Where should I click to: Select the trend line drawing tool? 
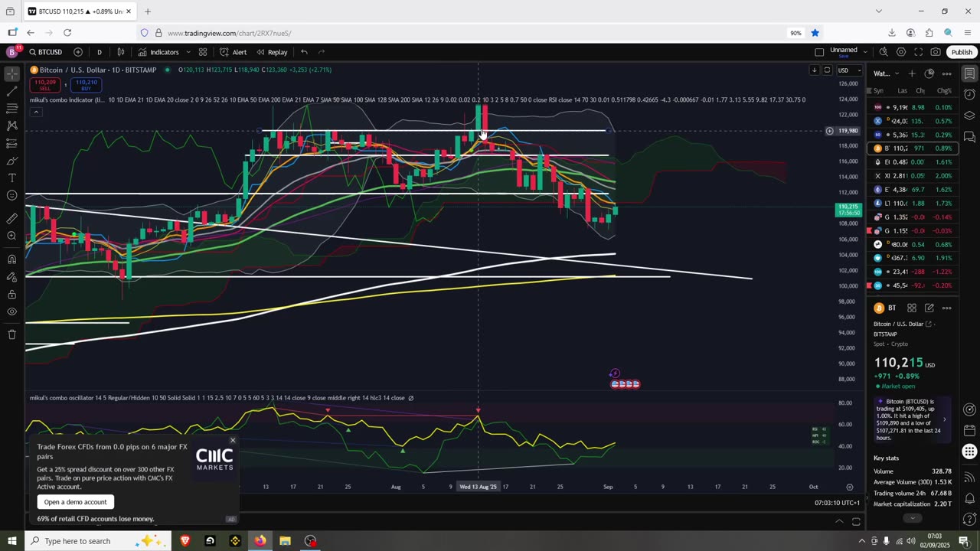(11, 92)
